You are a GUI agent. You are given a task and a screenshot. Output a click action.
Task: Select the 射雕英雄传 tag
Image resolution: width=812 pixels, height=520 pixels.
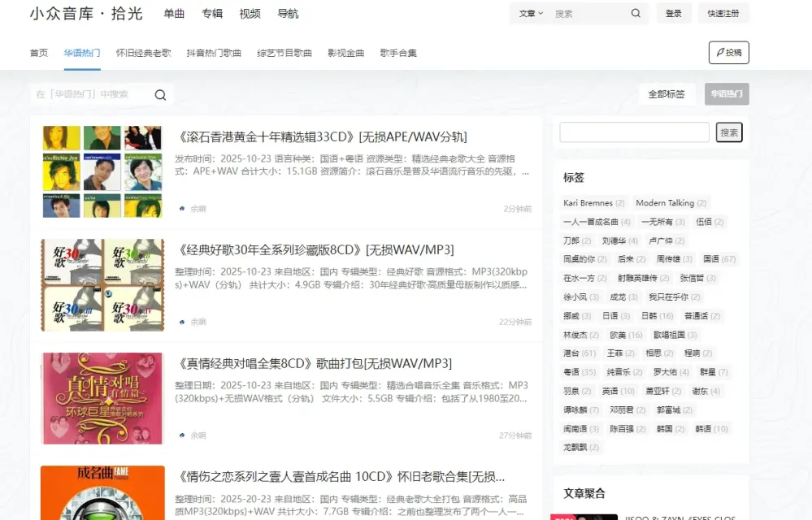(643, 279)
